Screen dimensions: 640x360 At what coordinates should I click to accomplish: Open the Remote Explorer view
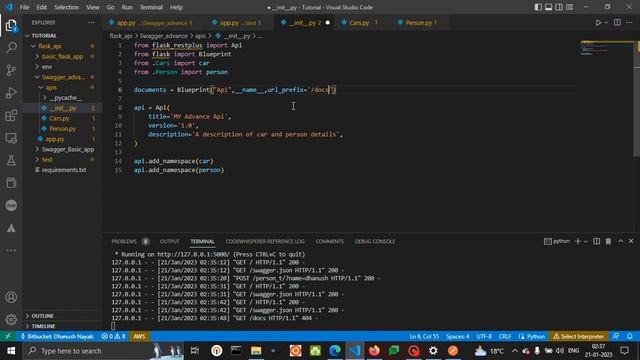pyautogui.click(x=11, y=138)
